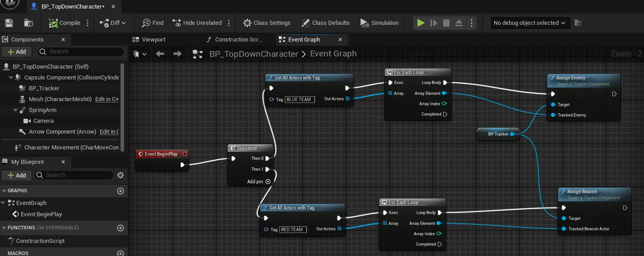This screenshot has width=644, height=256.
Task: Compile the blueprint
Action: pos(65,23)
